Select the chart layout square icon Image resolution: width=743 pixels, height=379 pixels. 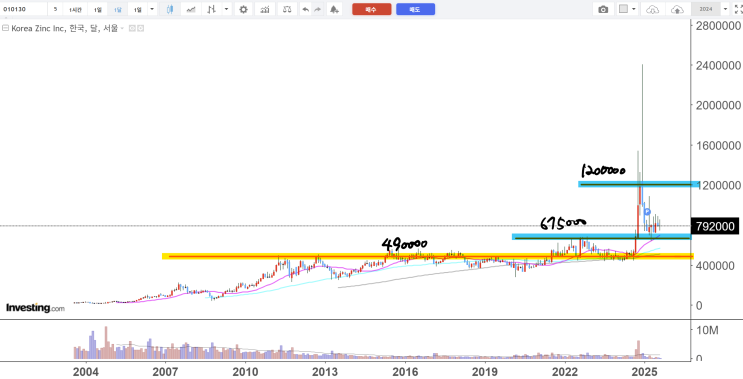pos(623,9)
